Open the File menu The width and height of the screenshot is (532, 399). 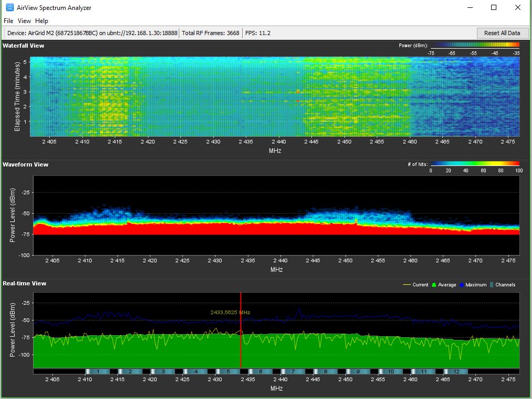(x=8, y=21)
